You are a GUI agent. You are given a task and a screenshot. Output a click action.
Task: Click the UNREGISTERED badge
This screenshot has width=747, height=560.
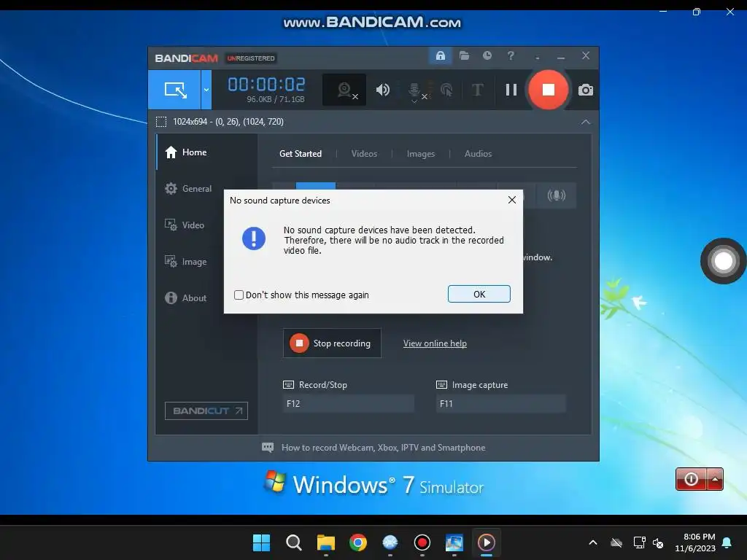point(251,58)
